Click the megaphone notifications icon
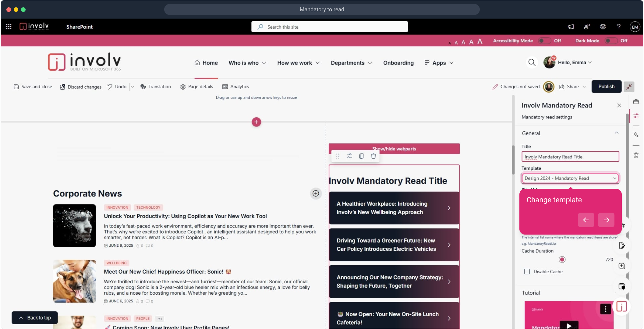This screenshot has width=644, height=329. 571,27
